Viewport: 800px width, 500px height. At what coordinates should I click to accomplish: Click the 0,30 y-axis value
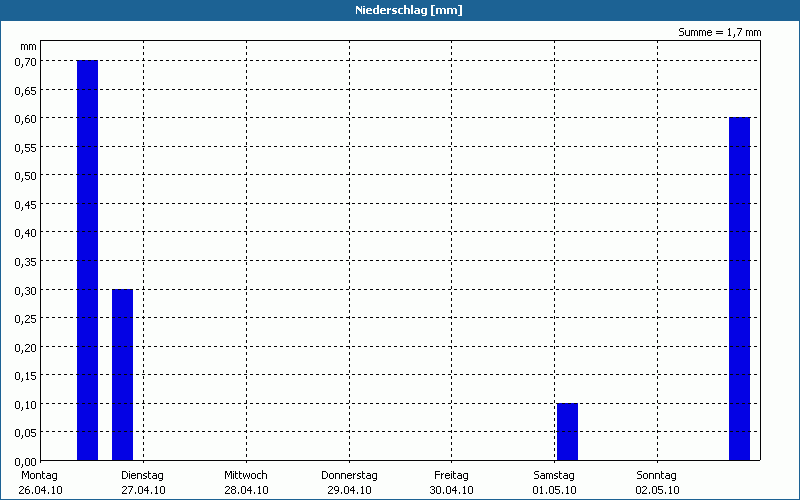coord(26,291)
